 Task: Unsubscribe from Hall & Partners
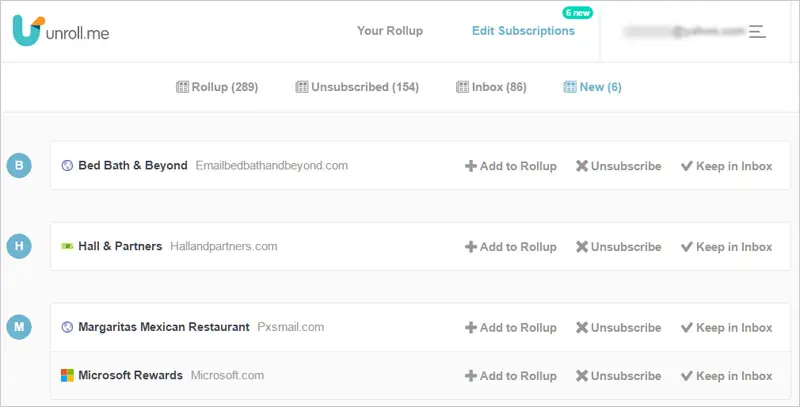pos(618,246)
